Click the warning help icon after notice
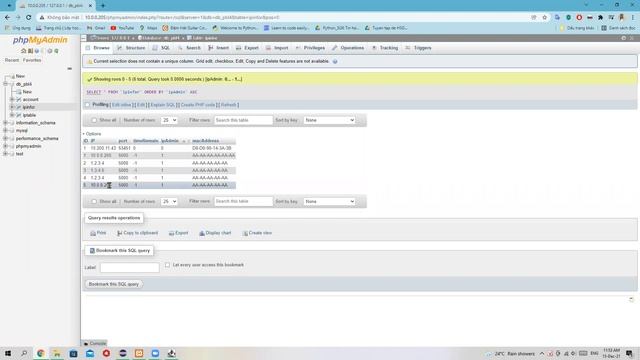Viewport: 640px width, 360px height. 335,61
